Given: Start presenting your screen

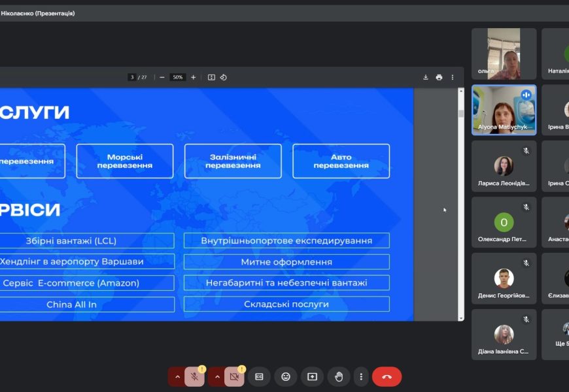Looking at the screenshot, I should pyautogui.click(x=312, y=376).
